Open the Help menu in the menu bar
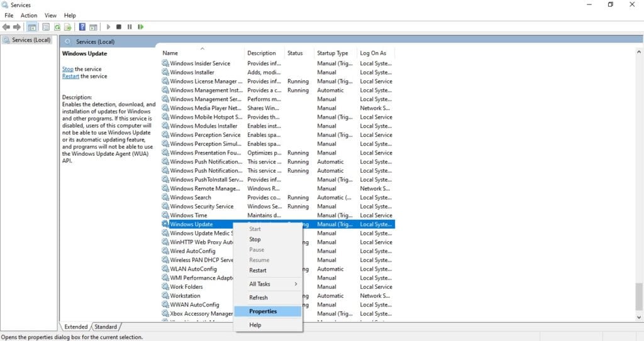This screenshot has width=644, height=341. click(70, 16)
